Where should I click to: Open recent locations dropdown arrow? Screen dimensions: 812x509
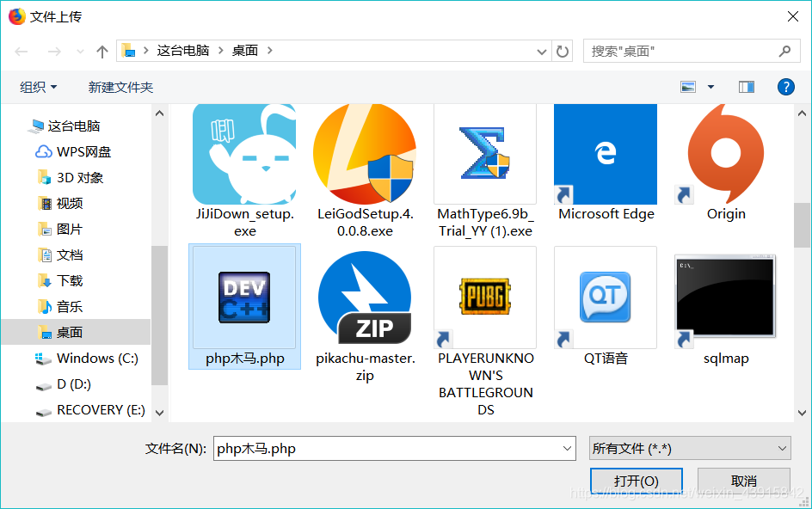80,52
